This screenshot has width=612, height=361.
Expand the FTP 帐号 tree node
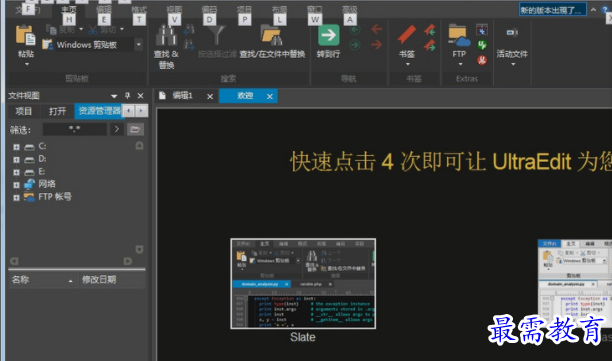16,197
